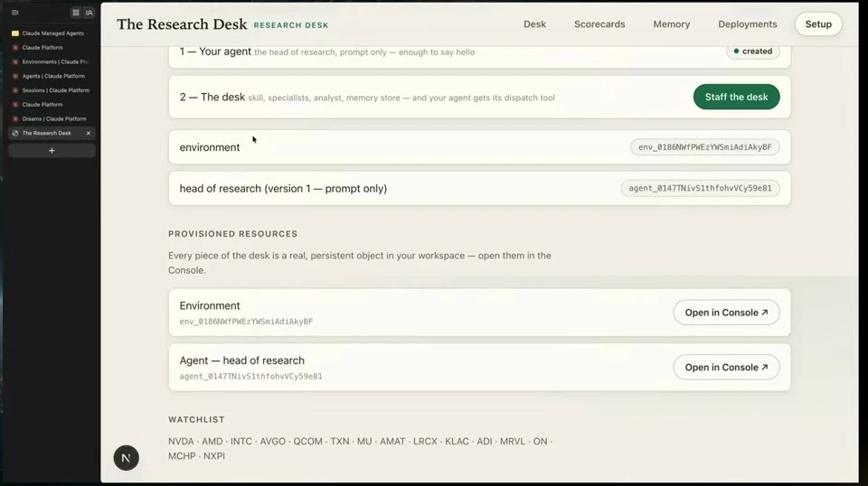
Task: Open the Desk nav item
Action: click(534, 24)
